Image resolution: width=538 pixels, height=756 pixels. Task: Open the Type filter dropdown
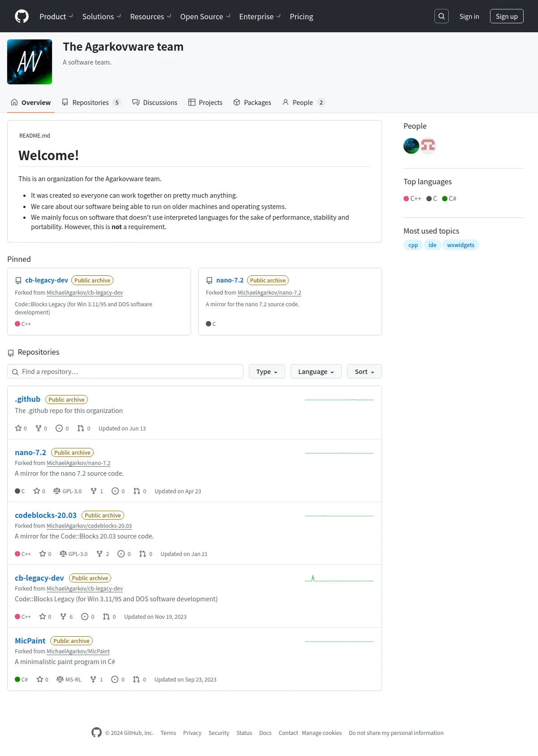click(267, 371)
